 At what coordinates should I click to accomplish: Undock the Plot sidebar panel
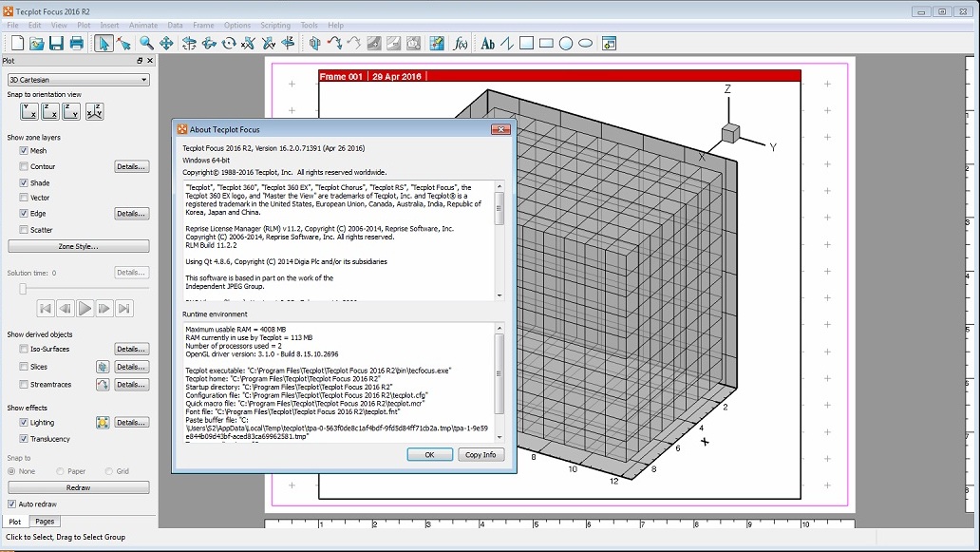(140, 61)
